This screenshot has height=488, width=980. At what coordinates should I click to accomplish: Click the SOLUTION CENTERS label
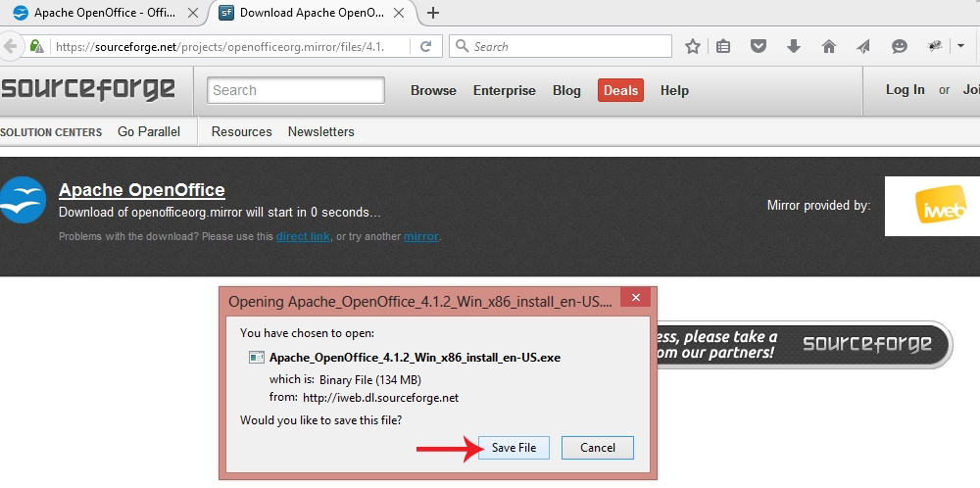(x=51, y=132)
